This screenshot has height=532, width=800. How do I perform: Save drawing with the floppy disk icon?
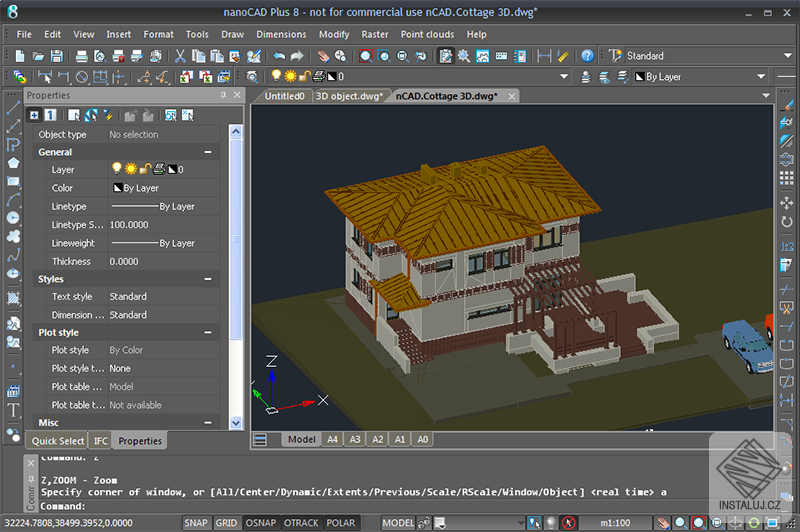click(57, 56)
